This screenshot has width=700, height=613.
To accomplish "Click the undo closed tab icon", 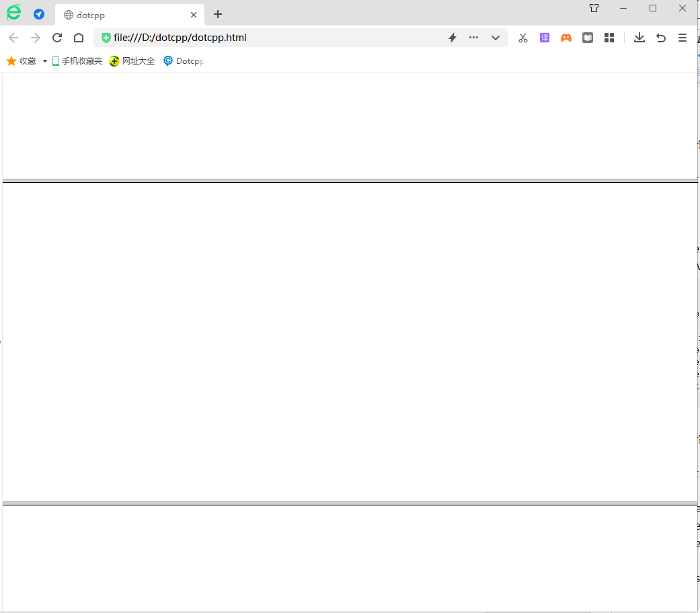I will 661,38.
